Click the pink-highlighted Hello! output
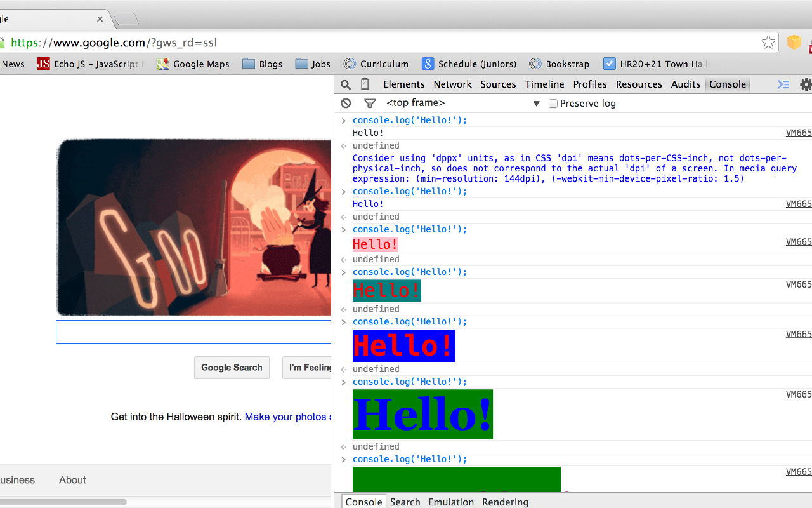This screenshot has height=508, width=812. point(376,244)
